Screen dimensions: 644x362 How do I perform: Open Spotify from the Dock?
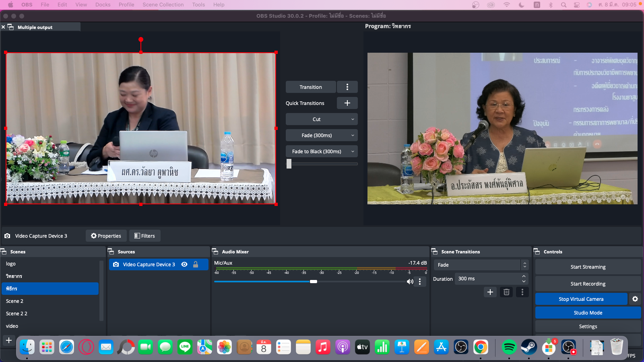[509, 347]
